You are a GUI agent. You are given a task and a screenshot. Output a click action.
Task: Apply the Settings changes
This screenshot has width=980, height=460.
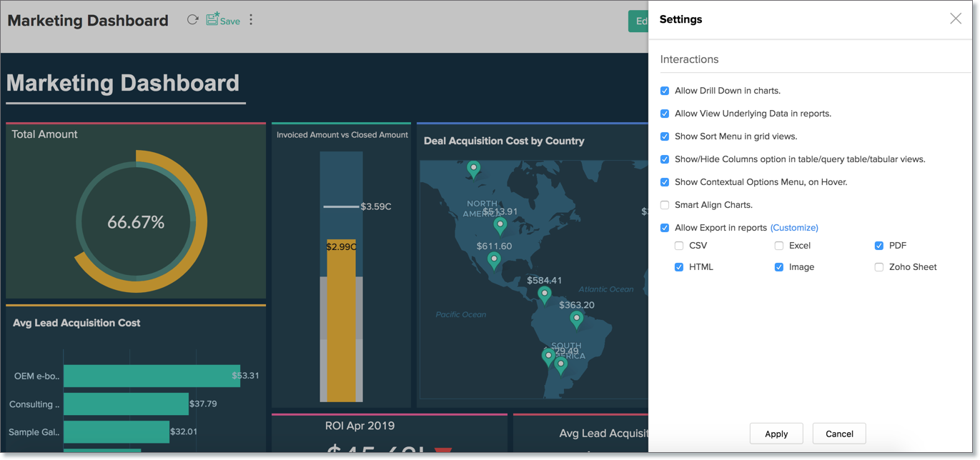click(x=776, y=434)
